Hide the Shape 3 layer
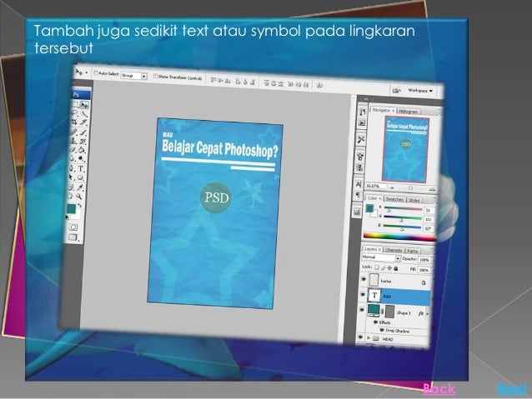The height and width of the screenshot is (399, 532). [x=362, y=310]
